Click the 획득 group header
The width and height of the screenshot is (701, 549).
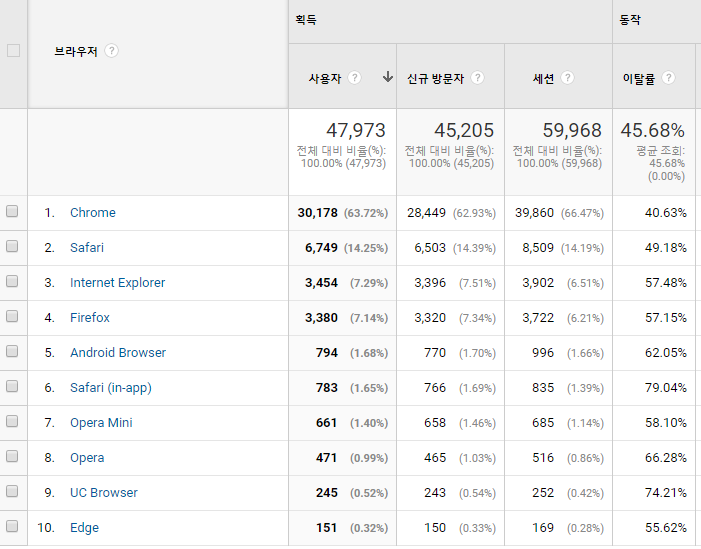(306, 20)
